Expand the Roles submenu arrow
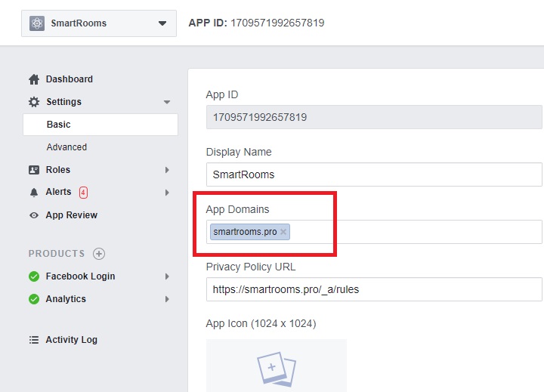The image size is (544, 392). pos(167,170)
